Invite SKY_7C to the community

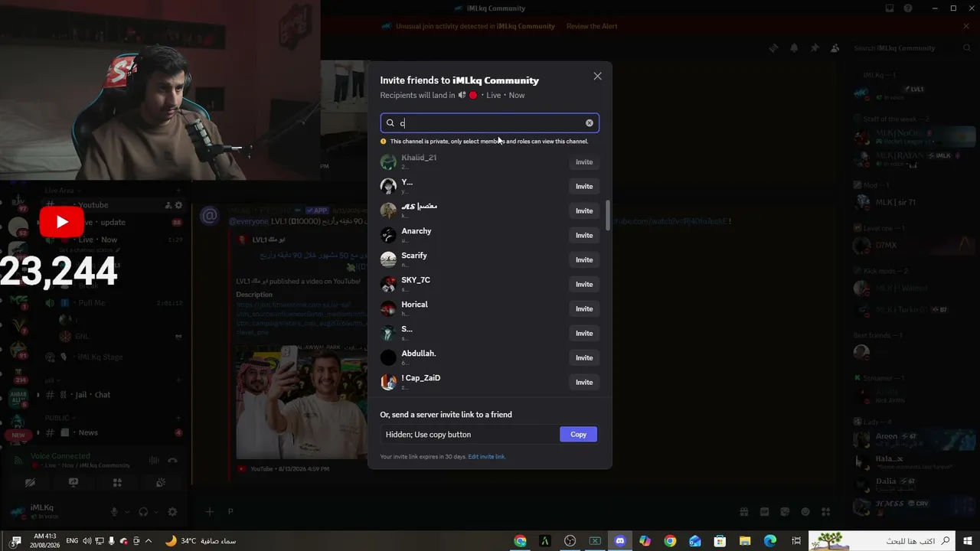point(584,285)
